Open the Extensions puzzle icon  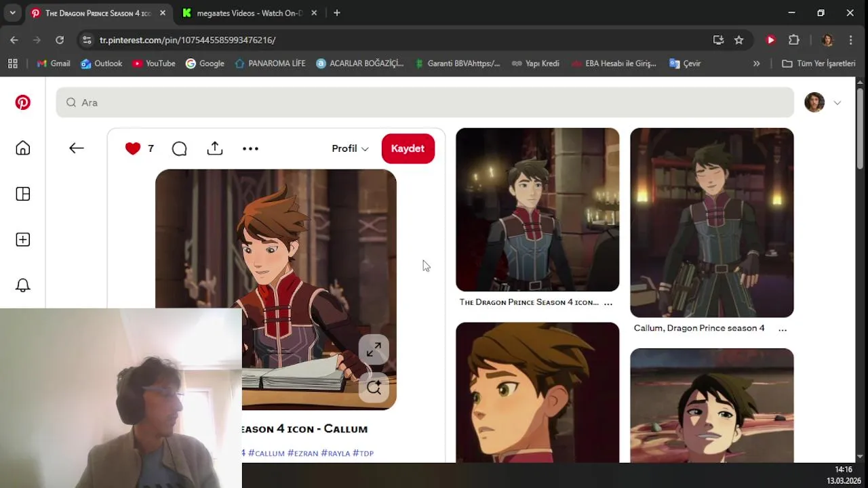click(794, 40)
